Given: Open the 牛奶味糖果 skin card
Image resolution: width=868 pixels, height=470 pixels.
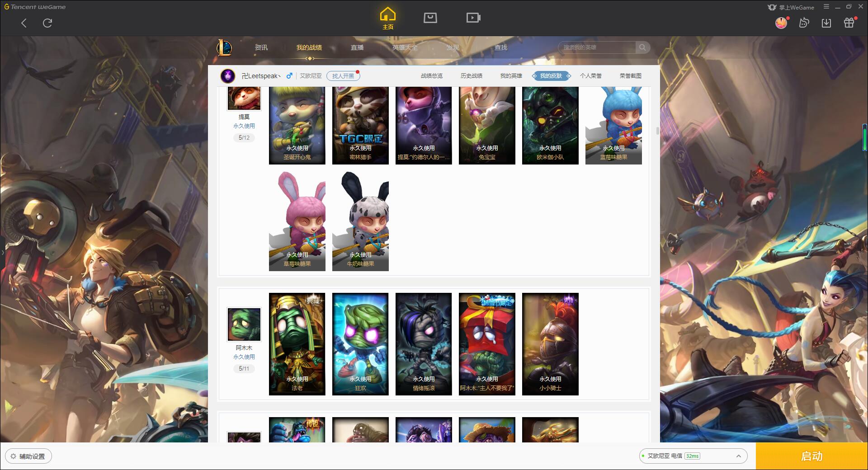Looking at the screenshot, I should point(360,221).
